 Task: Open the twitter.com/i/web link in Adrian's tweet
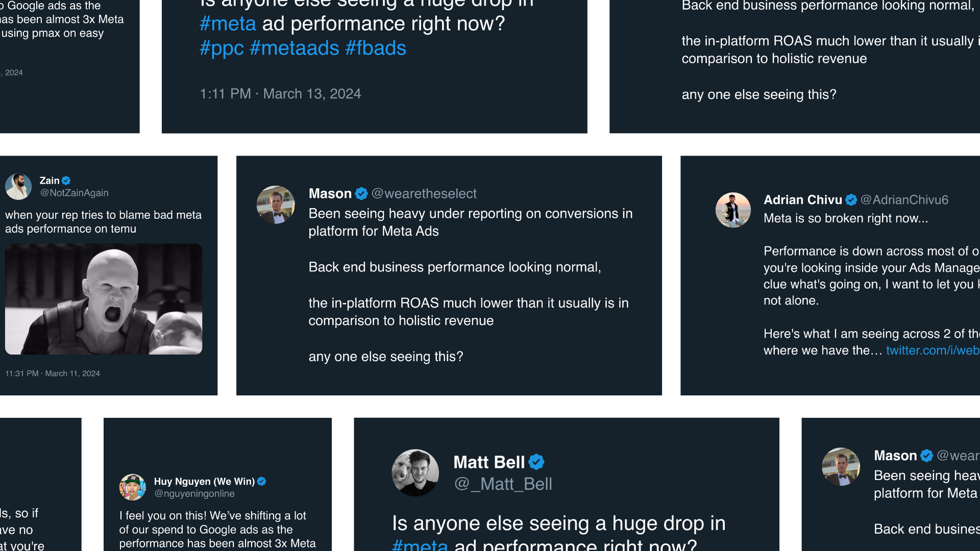pyautogui.click(x=933, y=350)
